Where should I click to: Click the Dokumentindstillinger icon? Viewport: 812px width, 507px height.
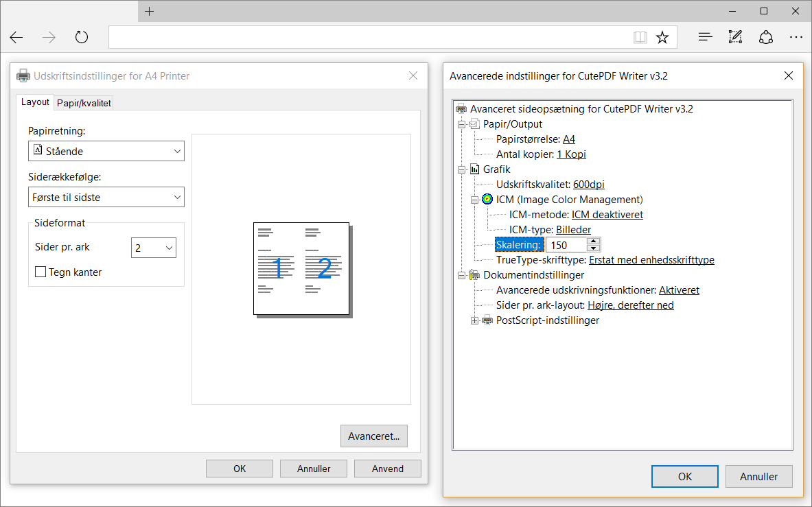point(474,274)
